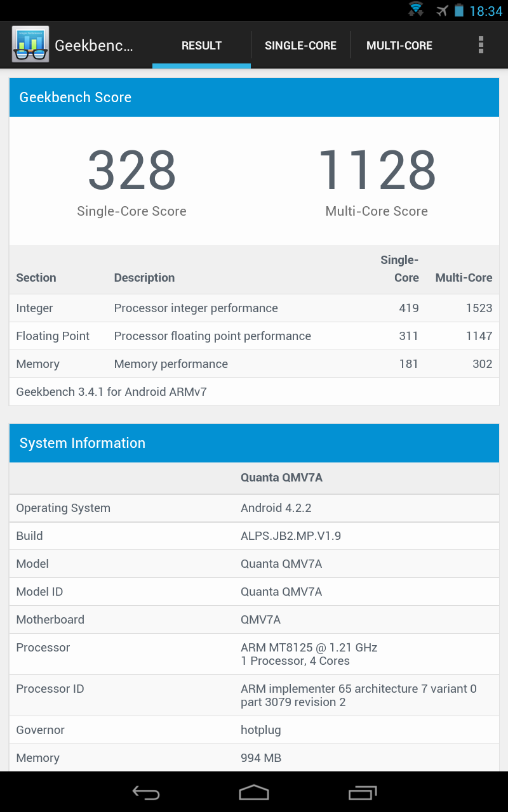
Task: Tap the ARM implementer 65 architecture value
Action: point(359,695)
